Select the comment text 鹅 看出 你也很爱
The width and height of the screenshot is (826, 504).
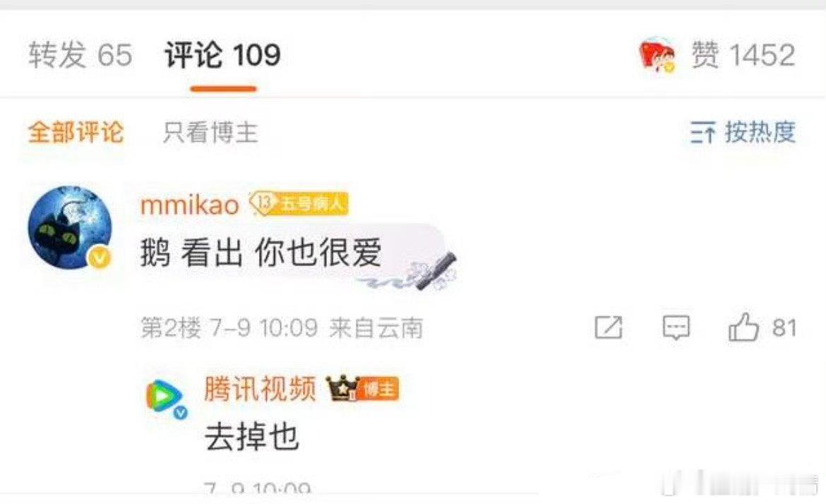click(x=261, y=253)
